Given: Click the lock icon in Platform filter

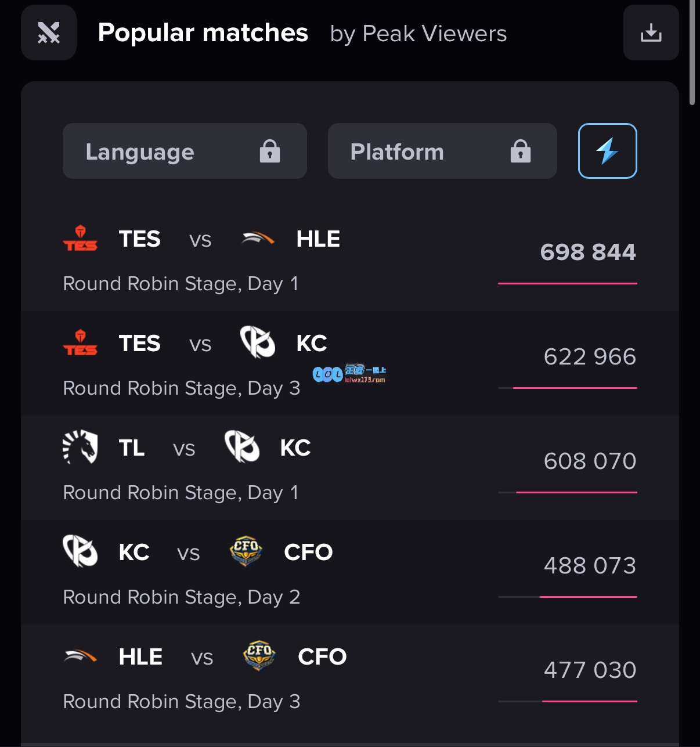Looking at the screenshot, I should pos(521,151).
